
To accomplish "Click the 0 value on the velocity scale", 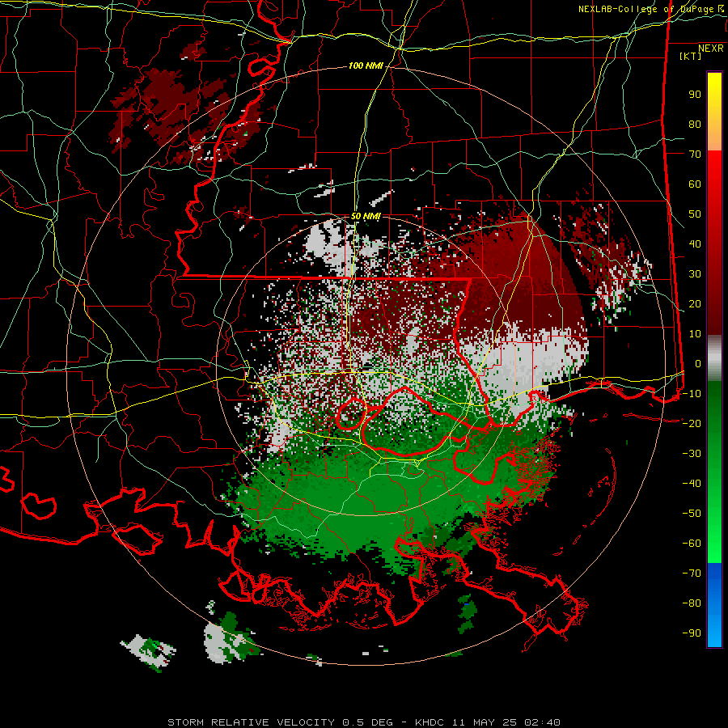I will click(698, 363).
